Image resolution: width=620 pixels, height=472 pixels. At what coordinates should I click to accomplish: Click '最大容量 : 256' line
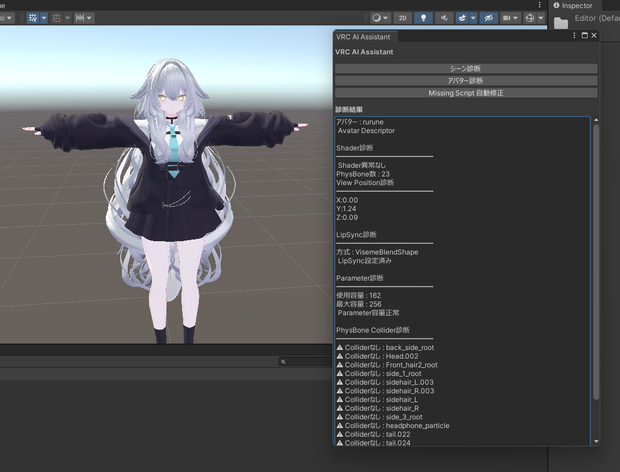tap(359, 304)
